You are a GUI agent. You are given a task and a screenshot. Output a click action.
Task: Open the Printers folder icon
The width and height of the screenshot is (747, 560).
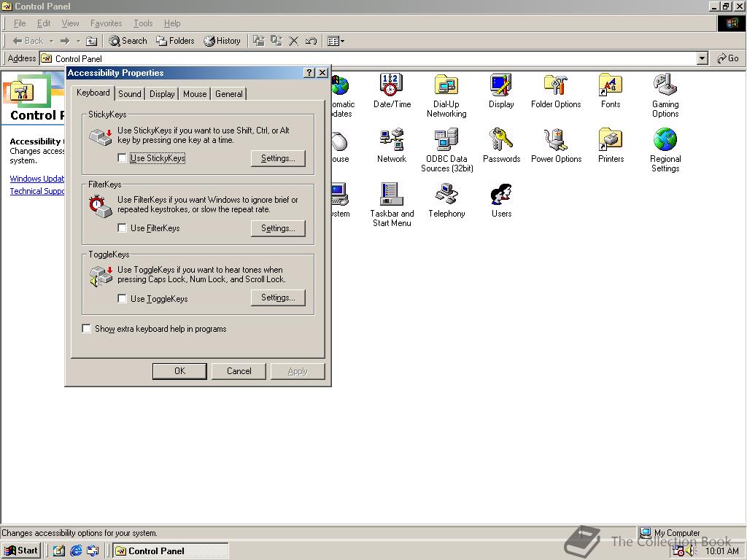tap(611, 145)
